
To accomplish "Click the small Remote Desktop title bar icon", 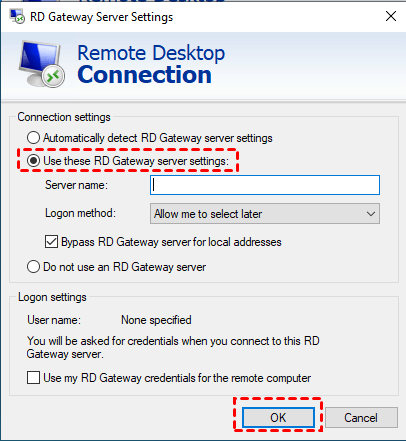I will pyautogui.click(x=16, y=16).
